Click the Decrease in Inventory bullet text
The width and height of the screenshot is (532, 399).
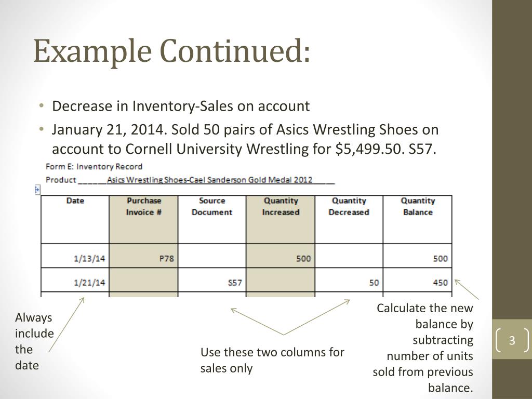180,106
